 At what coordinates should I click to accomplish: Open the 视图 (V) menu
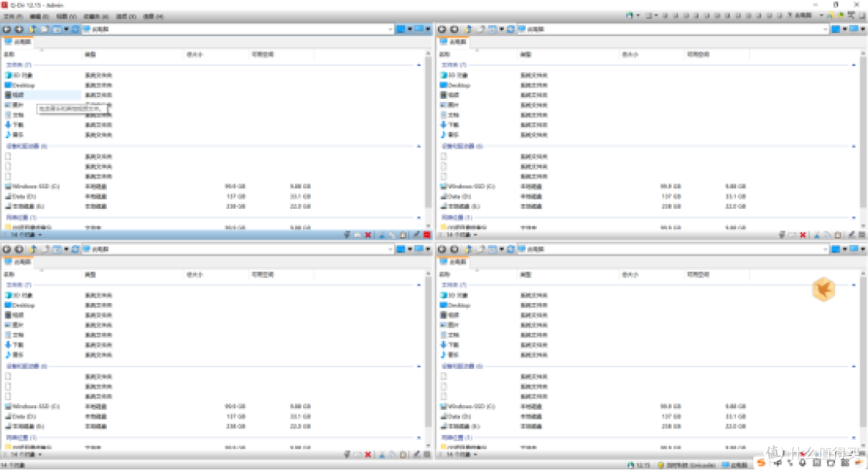click(x=66, y=17)
